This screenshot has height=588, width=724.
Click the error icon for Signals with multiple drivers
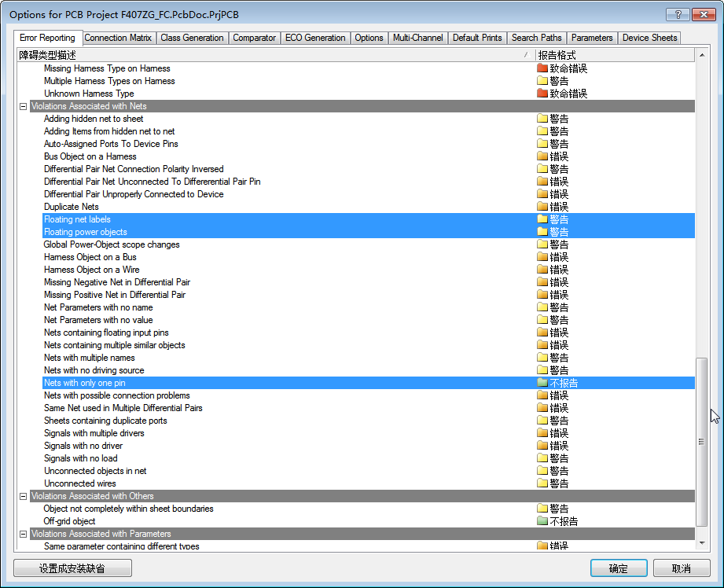543,433
